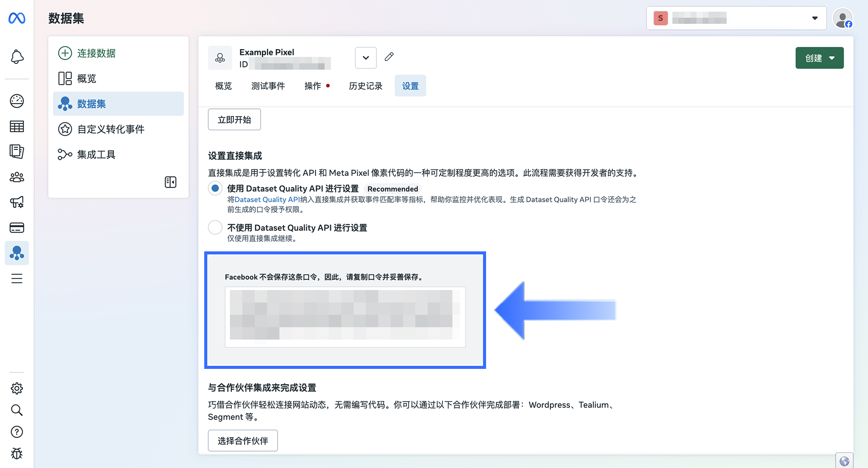The height and width of the screenshot is (468, 868).
Task: Open the settings gear icon
Action: [17, 388]
